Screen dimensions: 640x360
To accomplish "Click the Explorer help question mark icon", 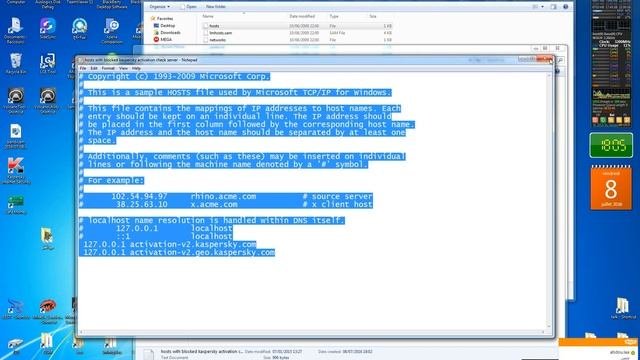I will click(565, 7).
